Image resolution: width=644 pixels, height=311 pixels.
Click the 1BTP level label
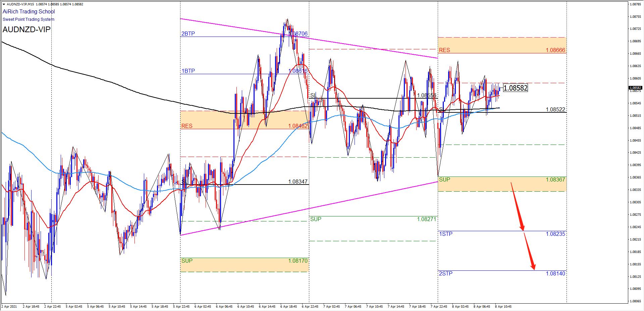pos(188,71)
